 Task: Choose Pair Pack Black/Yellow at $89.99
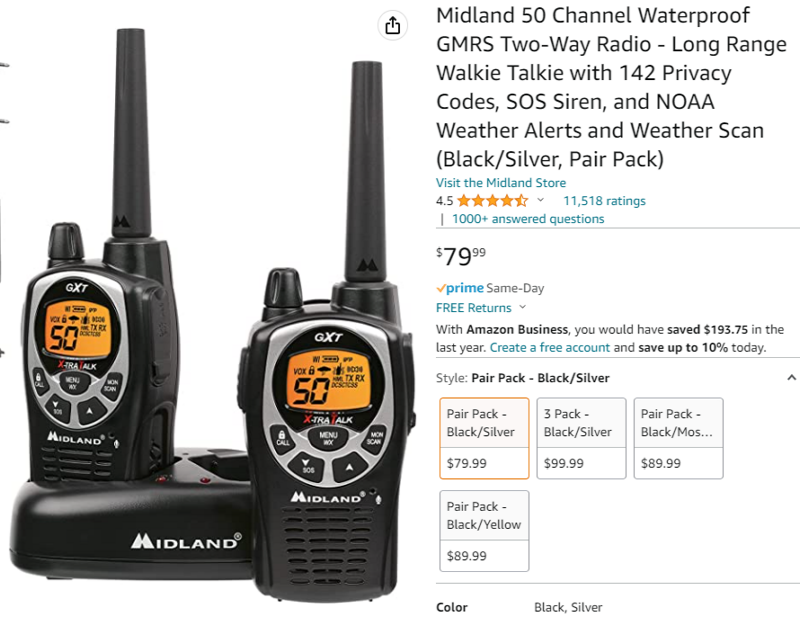(484, 531)
